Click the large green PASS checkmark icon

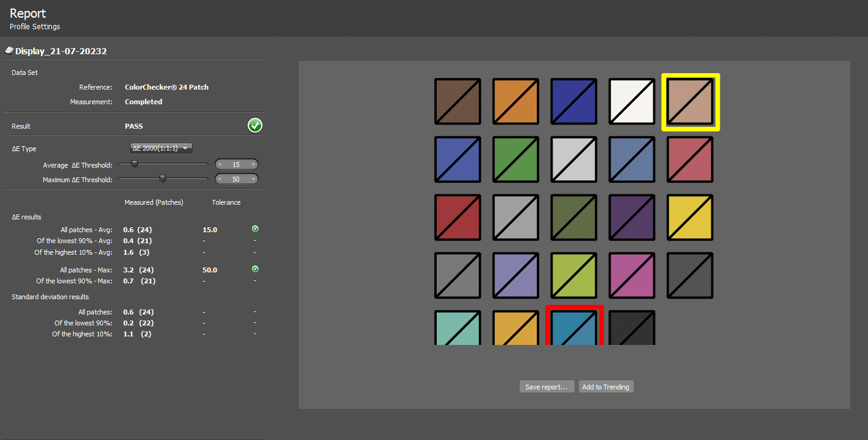255,126
